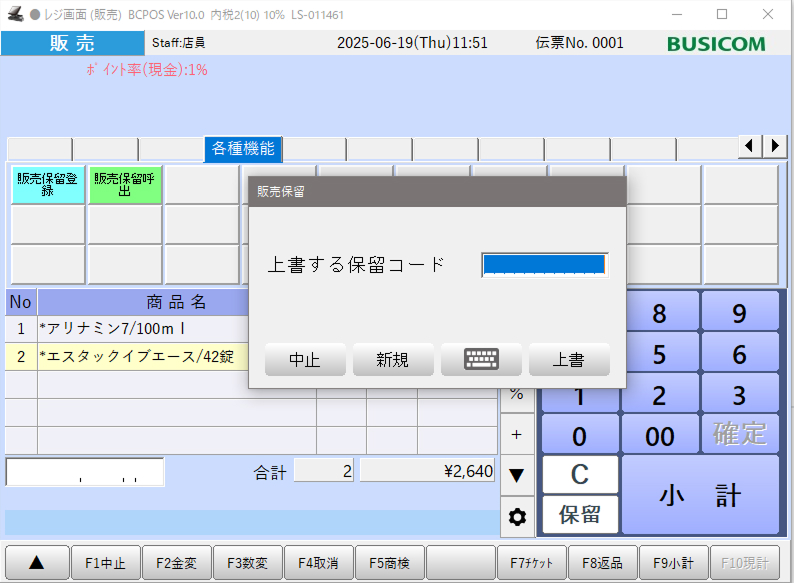This screenshot has height=583, width=794.
Task: Select the エスタックイブエース/42錠 item row
Action: [x=140, y=356]
